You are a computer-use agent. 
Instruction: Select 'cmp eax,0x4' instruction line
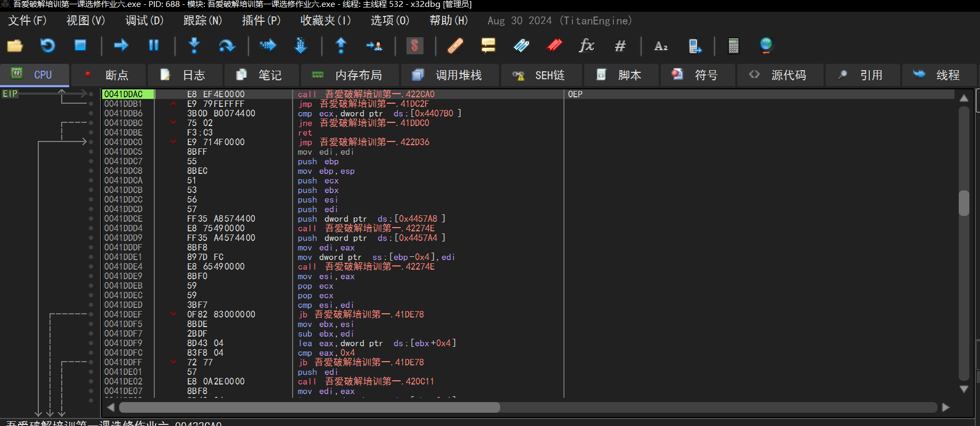326,353
